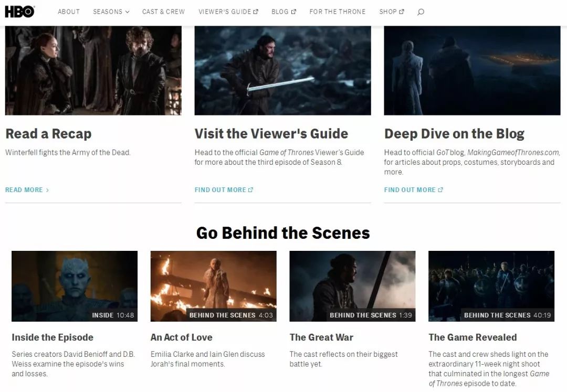
Task: Click external icon after Blog Find Out More
Action: (x=440, y=189)
